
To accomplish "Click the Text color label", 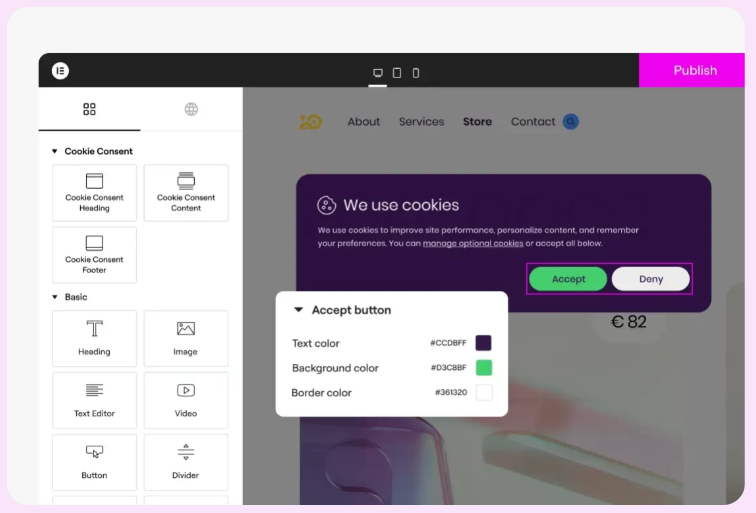I will click(316, 343).
